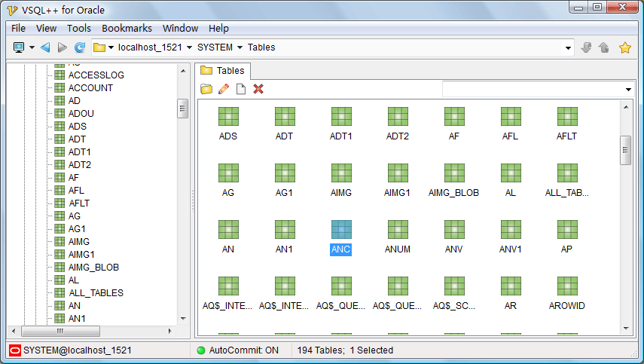Go back with the blue left arrow
The image size is (644, 364).
click(45, 47)
